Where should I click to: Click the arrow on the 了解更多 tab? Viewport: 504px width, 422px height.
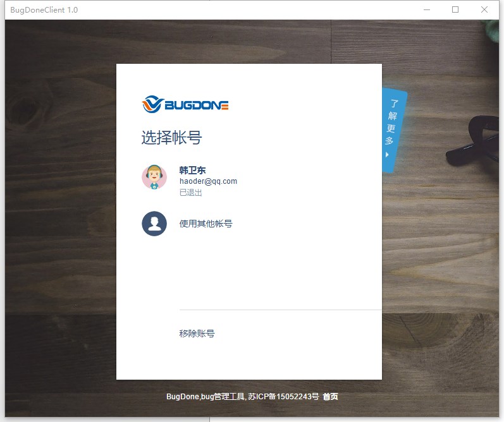(x=387, y=155)
